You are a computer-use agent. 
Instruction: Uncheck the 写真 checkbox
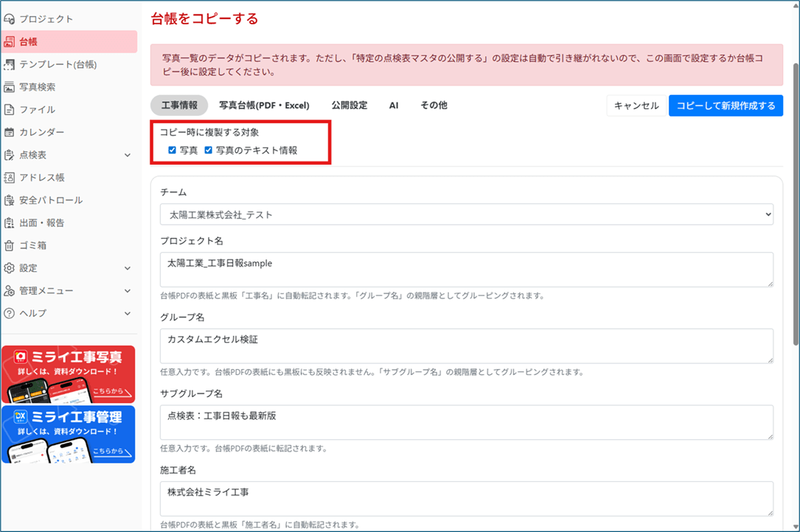tap(172, 150)
